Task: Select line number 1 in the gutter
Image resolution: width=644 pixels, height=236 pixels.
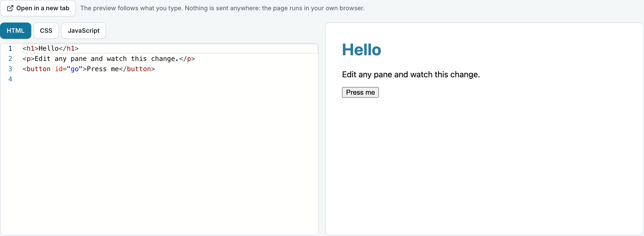Action: [x=10, y=48]
